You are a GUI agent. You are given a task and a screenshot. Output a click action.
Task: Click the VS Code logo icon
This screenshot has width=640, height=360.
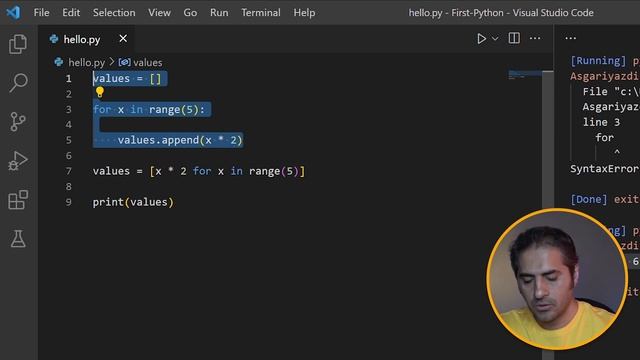[13, 13]
